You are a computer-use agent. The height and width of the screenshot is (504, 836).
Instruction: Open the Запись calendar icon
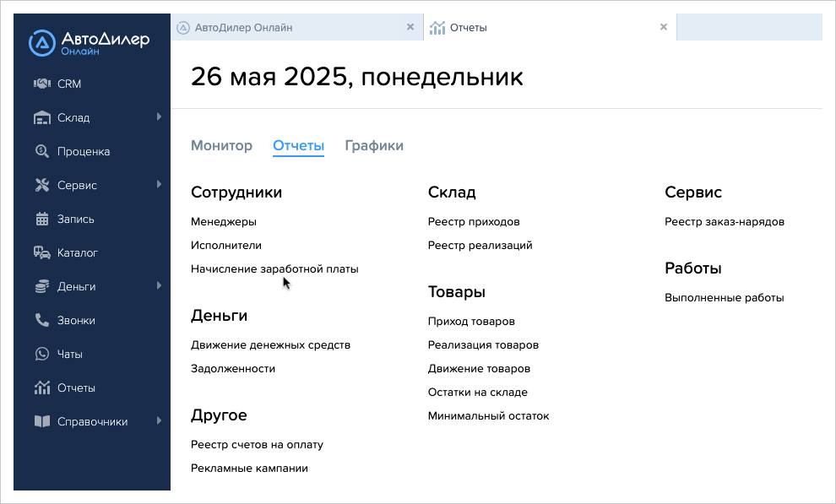click(42, 219)
